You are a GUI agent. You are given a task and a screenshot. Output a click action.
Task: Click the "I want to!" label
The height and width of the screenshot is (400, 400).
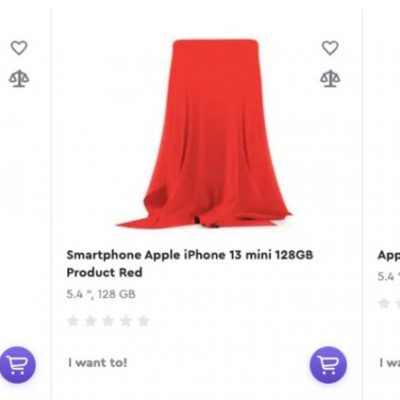98,363
